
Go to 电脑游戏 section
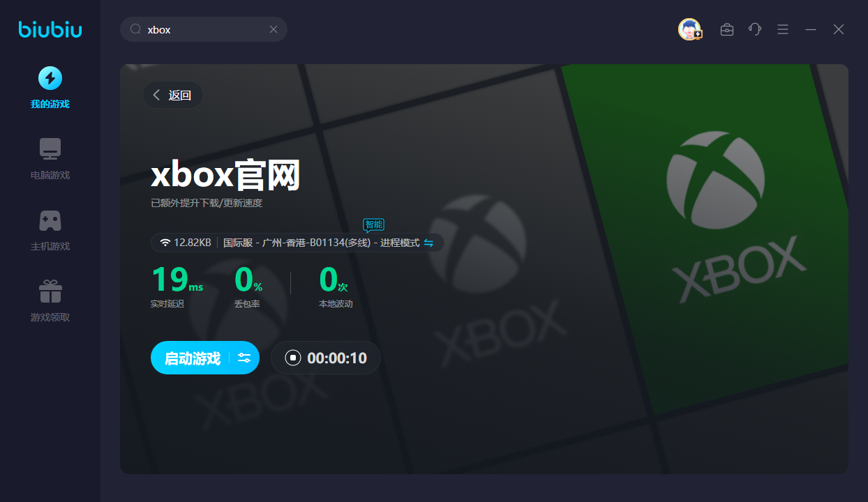click(50, 159)
